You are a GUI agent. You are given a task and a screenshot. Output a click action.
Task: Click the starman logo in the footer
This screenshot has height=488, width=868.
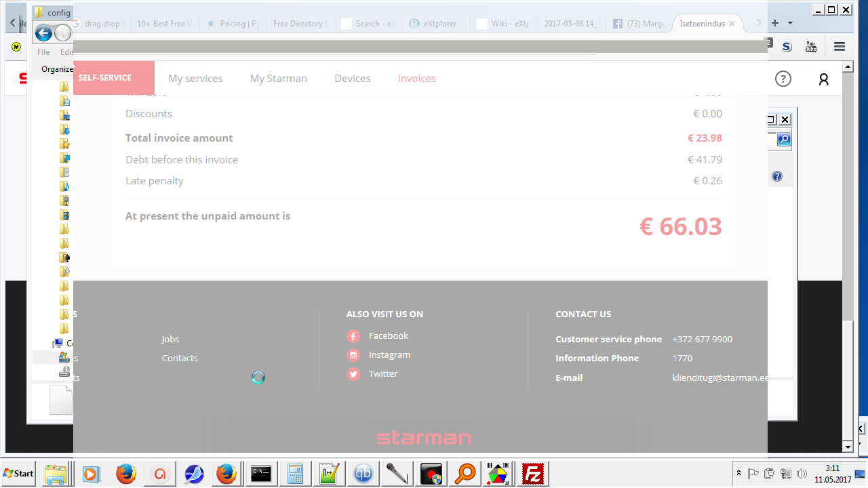424,438
